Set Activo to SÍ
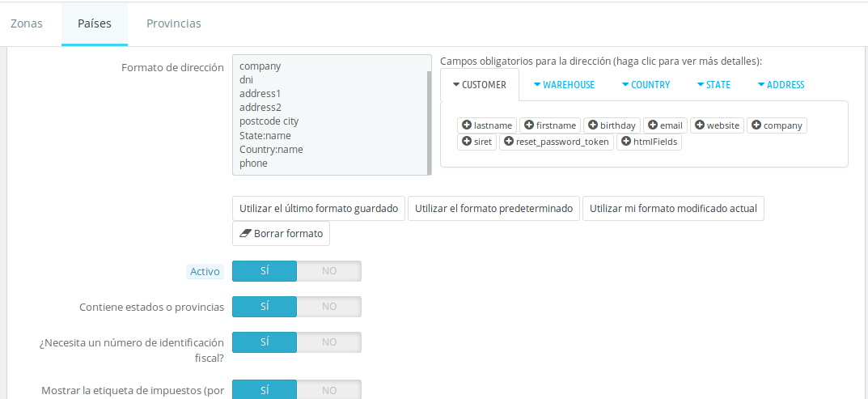Viewport: 868px width, 399px height. coord(265,271)
